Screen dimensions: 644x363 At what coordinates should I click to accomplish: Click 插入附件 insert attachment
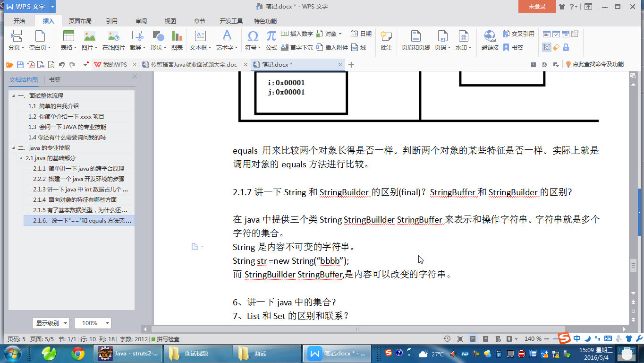[332, 47]
